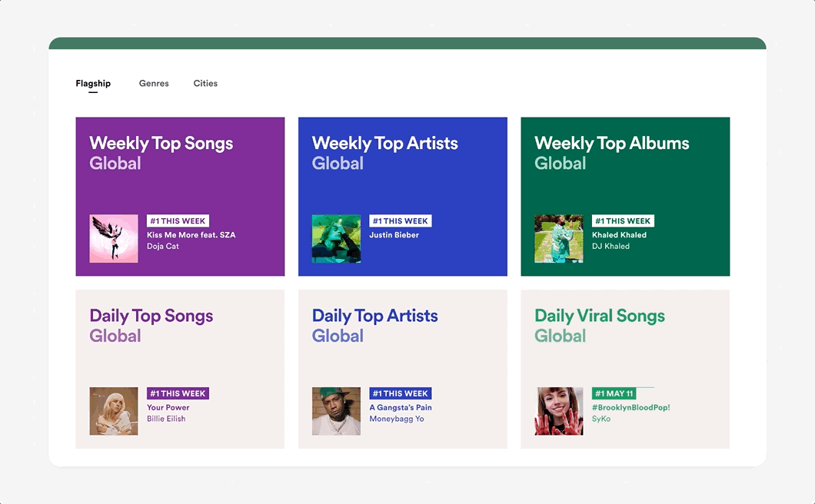Open the Genres tab
This screenshot has width=815, height=504.
click(154, 83)
